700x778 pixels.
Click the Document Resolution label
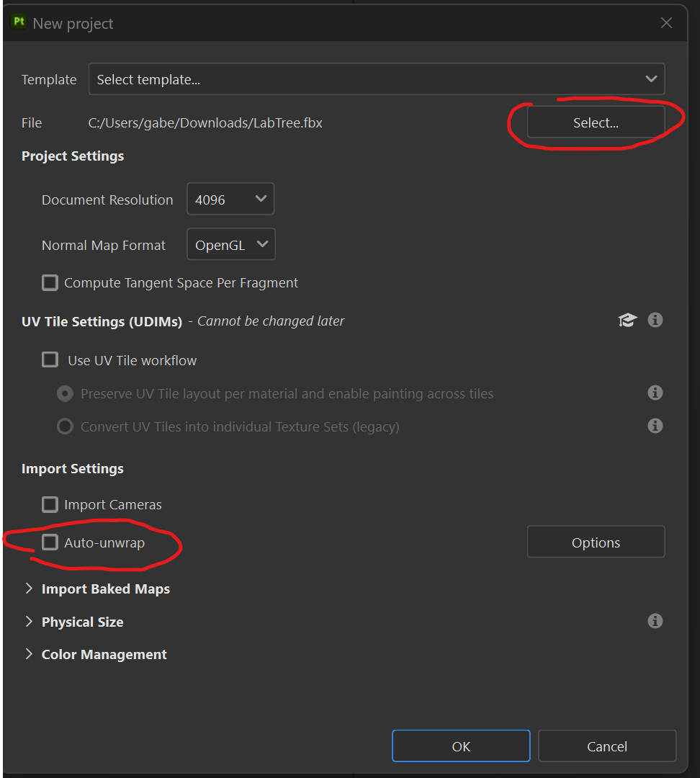(x=107, y=200)
